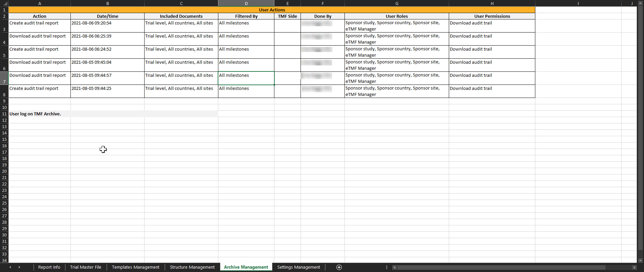Click the horizontal scrollbar right arrow
This screenshot has height=272, width=644.
634,267
